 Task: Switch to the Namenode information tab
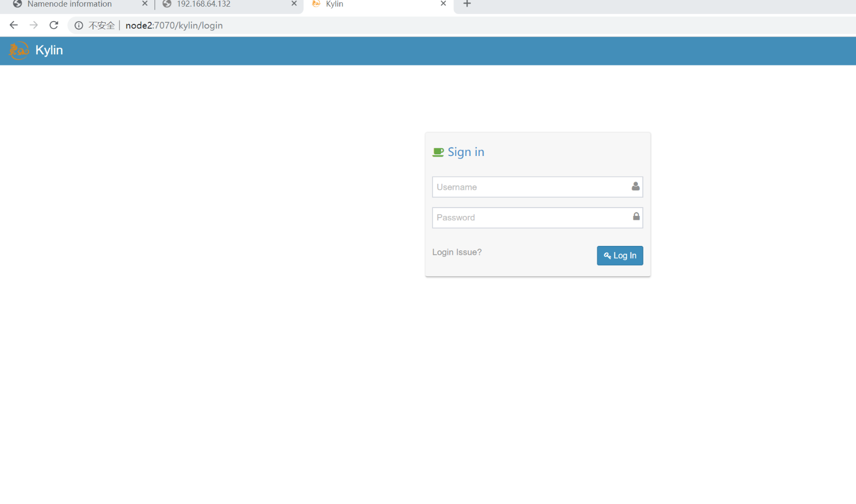[x=80, y=4]
